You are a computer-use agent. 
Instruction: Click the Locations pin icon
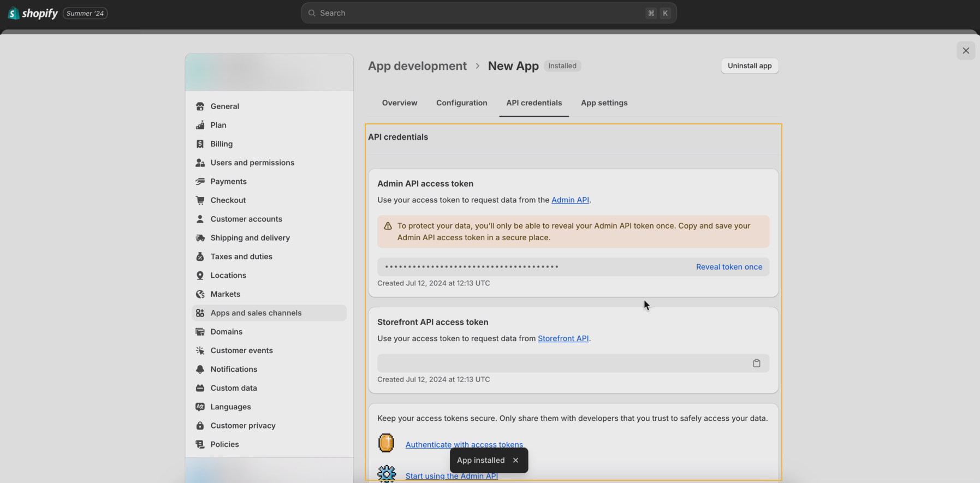200,276
